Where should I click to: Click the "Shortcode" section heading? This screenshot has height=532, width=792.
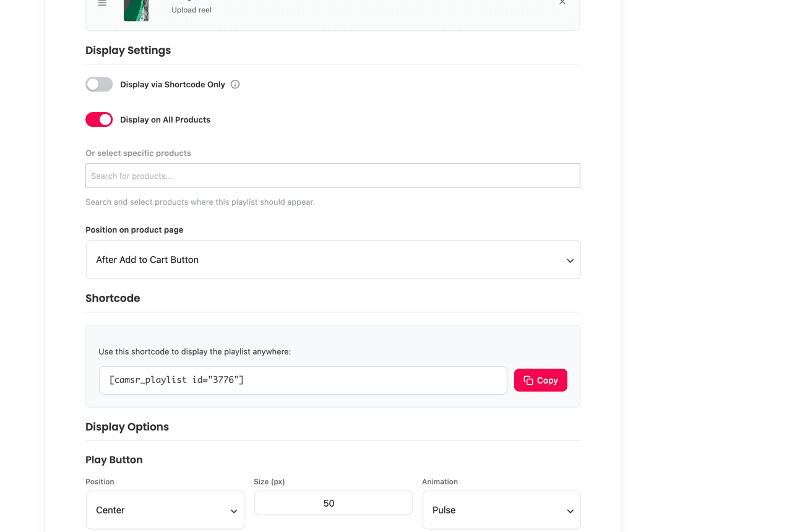point(113,298)
